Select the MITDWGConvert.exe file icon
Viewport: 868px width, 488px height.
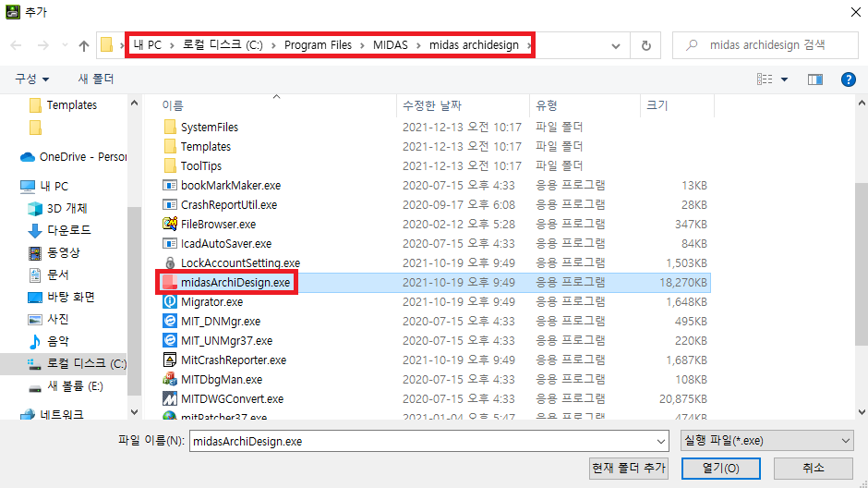pyautogui.click(x=169, y=398)
